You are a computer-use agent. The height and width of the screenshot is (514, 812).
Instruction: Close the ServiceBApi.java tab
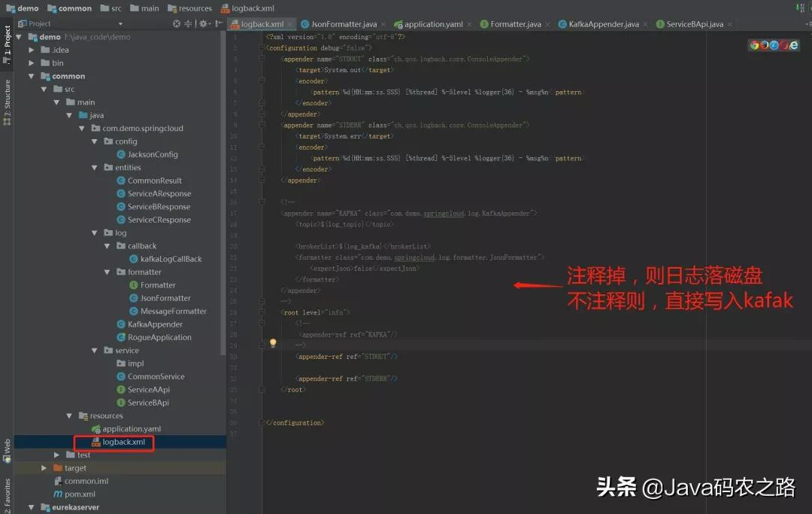point(729,24)
